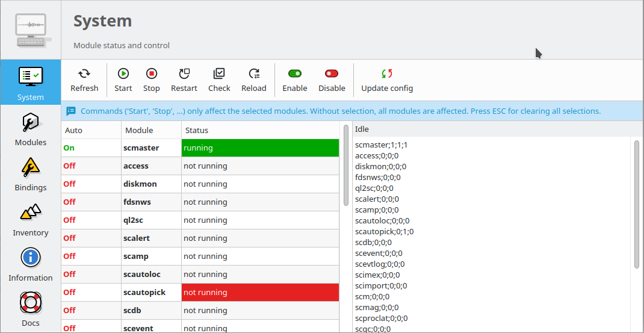Open the Information sidebar page

[x=31, y=263]
